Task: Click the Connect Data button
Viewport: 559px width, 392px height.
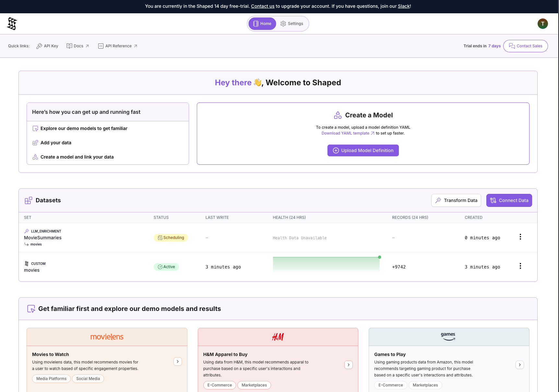Action: (509, 200)
